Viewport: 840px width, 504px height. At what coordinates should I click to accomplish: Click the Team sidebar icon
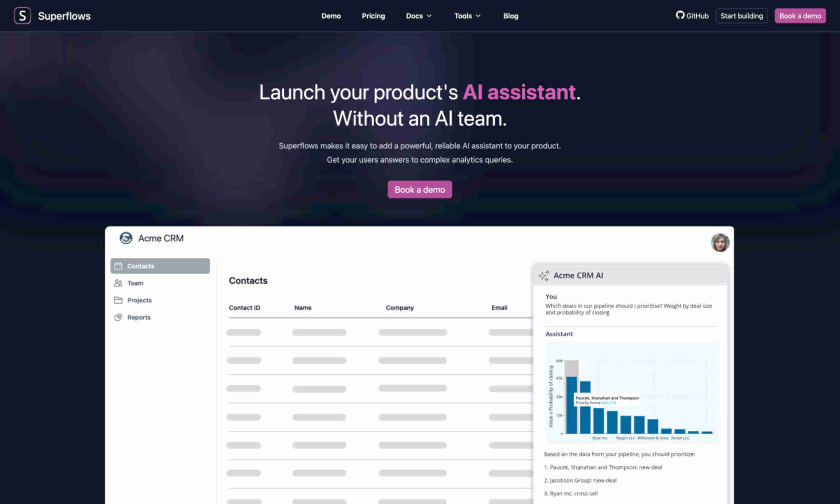pos(118,282)
